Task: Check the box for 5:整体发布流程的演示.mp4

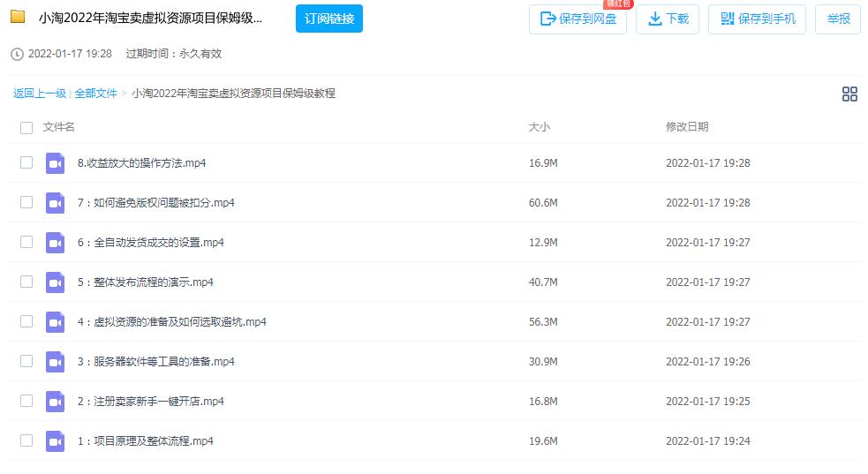Action: (26, 282)
